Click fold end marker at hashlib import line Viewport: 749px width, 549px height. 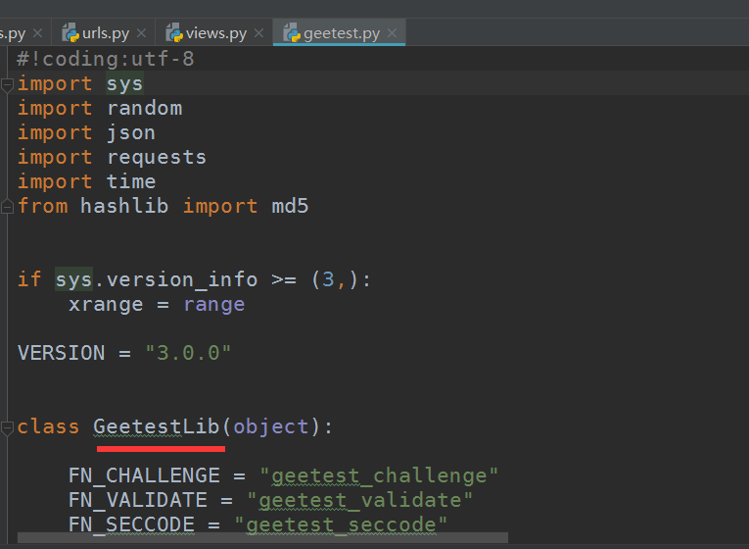[x=7, y=206]
